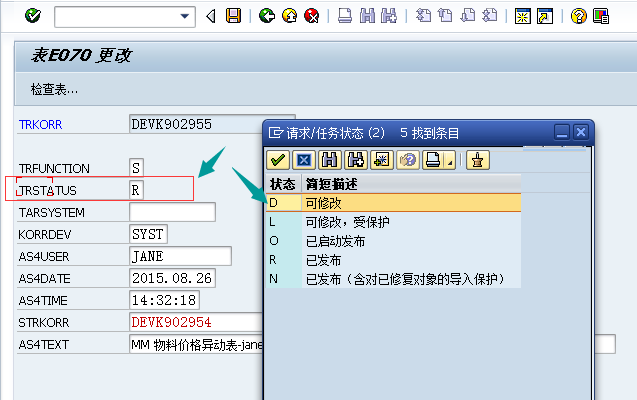Screen dimensions: 637x400
Task: Collapse command field with triangle icon
Action: click(x=210, y=16)
